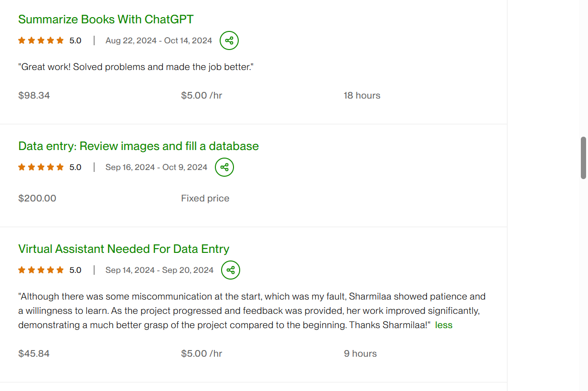
Task: Open Virtual Assistant Needed For Data Entry
Action: [x=123, y=249]
